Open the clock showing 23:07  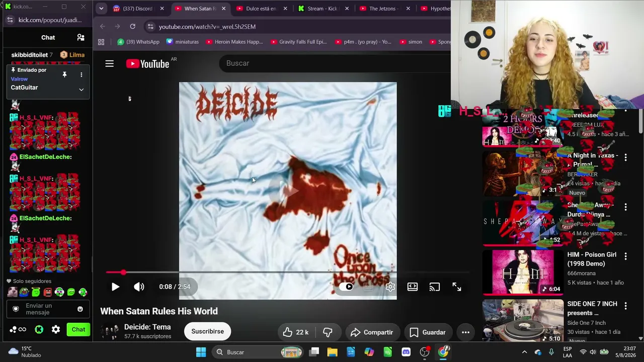(624, 352)
